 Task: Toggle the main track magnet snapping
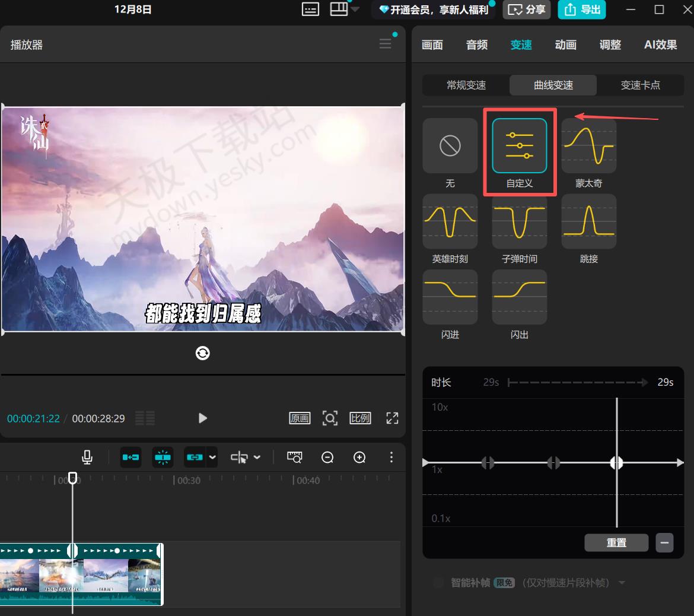(130, 457)
